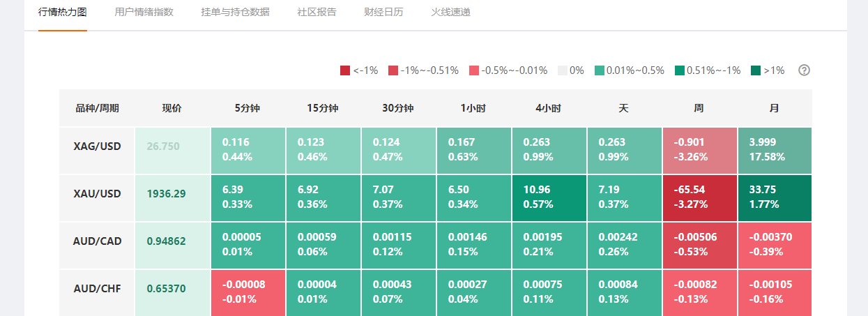
Task: Switch to 行情热力图 tab
Action: pos(63,13)
